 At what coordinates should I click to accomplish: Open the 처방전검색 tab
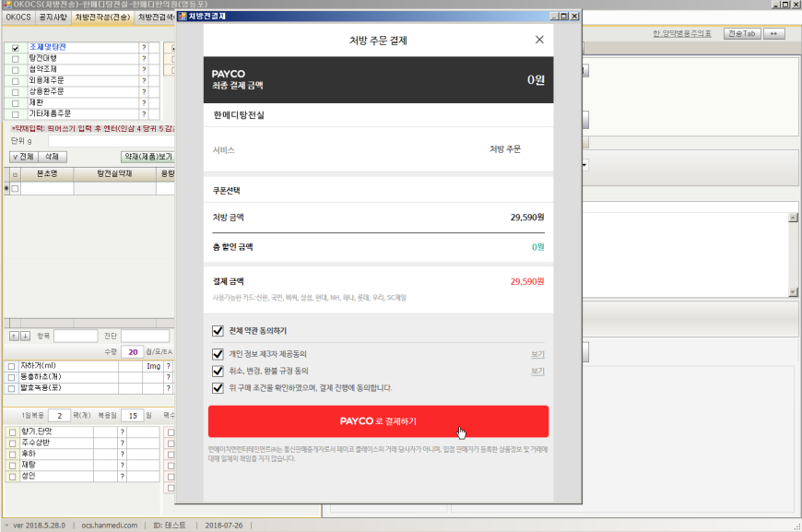pos(156,18)
